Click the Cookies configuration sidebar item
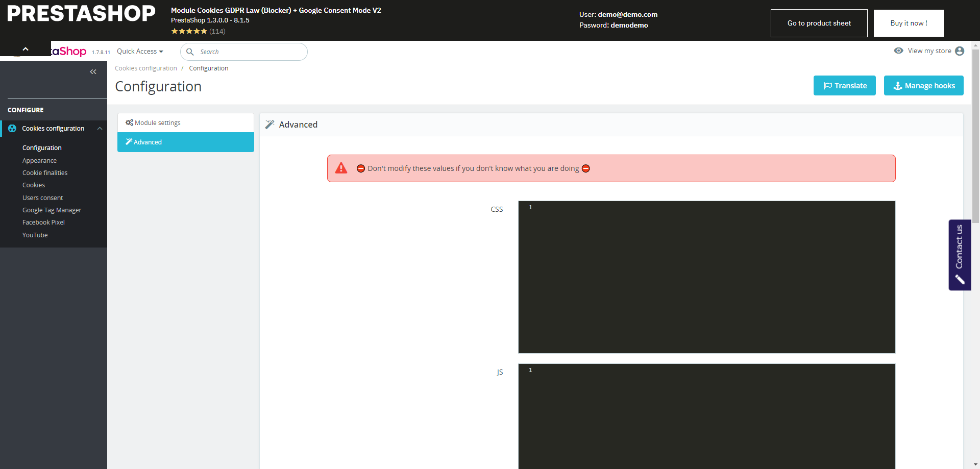980x469 pixels. click(x=54, y=129)
